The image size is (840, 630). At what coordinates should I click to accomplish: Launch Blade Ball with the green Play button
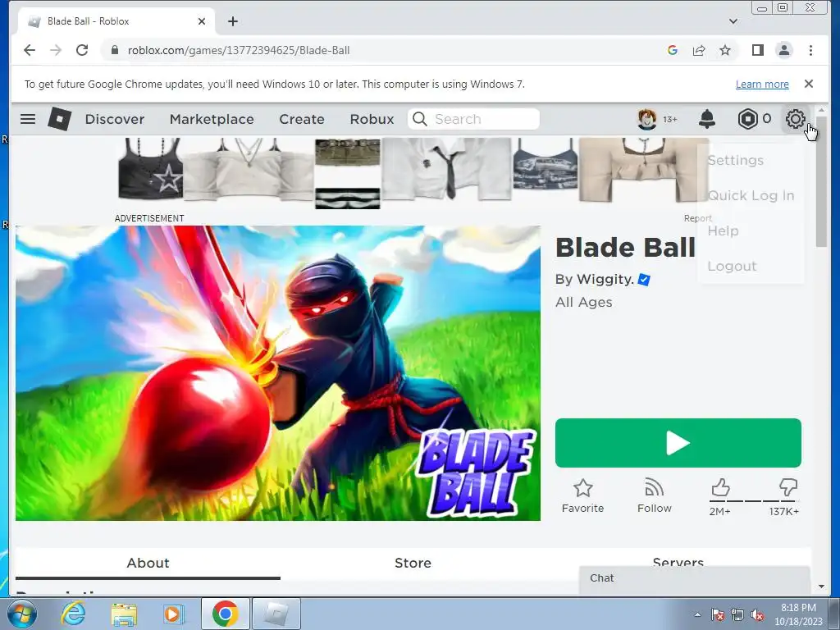click(678, 443)
